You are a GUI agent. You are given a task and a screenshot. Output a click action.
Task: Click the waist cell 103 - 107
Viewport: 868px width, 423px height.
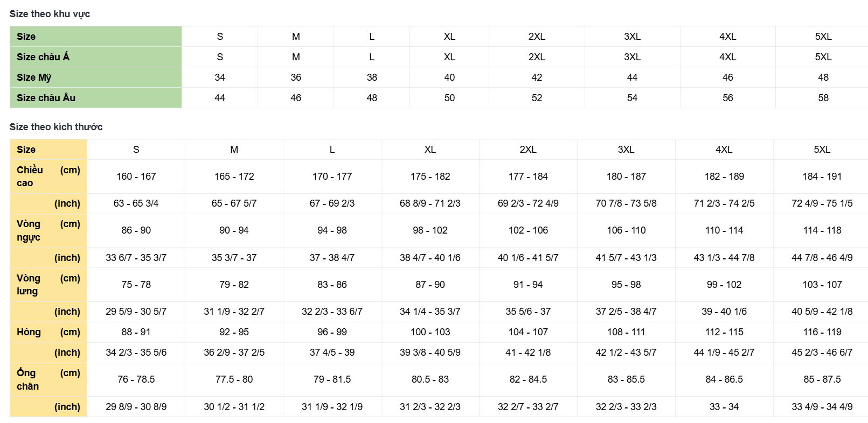(822, 285)
